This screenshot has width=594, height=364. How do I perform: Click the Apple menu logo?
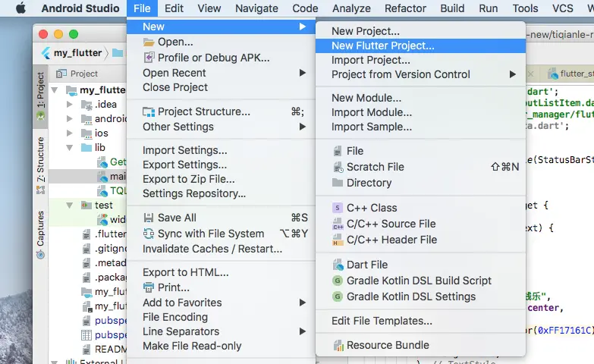pos(20,8)
